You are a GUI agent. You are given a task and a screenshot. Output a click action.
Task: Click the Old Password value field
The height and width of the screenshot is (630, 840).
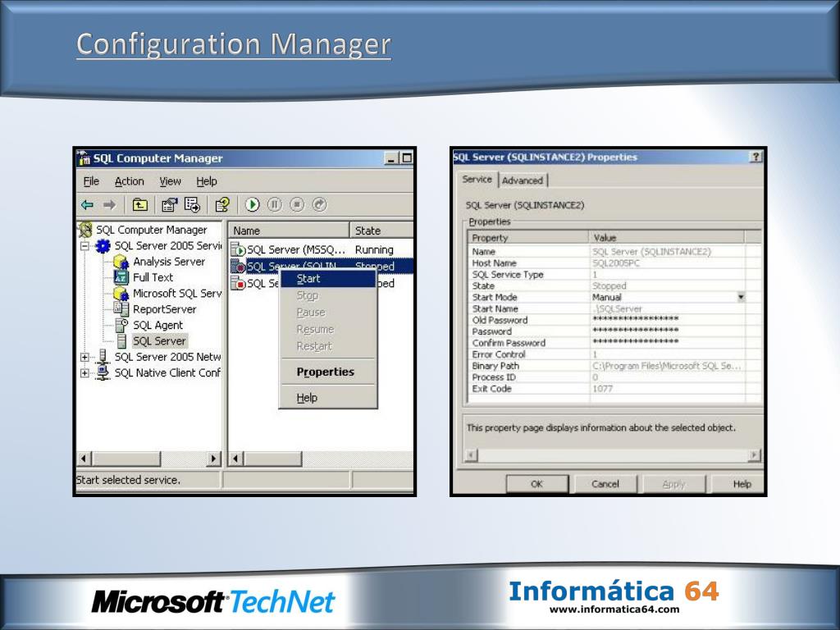pos(668,320)
